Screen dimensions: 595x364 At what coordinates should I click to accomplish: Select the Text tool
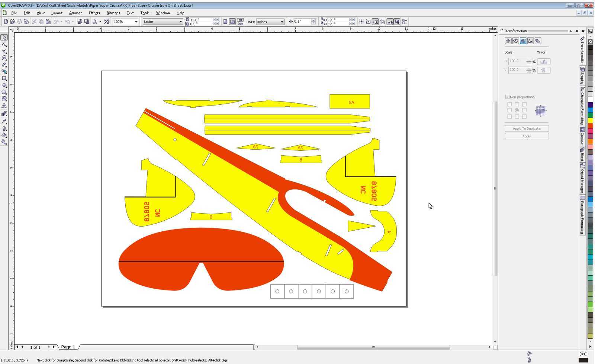4,106
